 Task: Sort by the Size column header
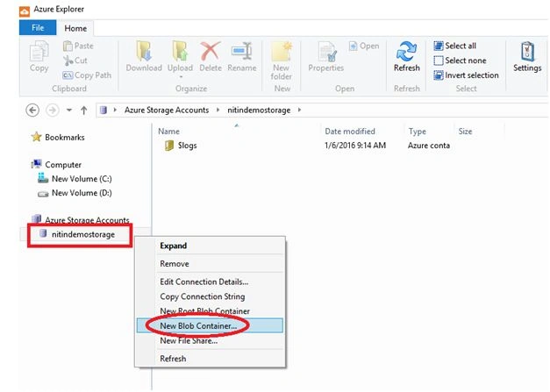(x=465, y=132)
